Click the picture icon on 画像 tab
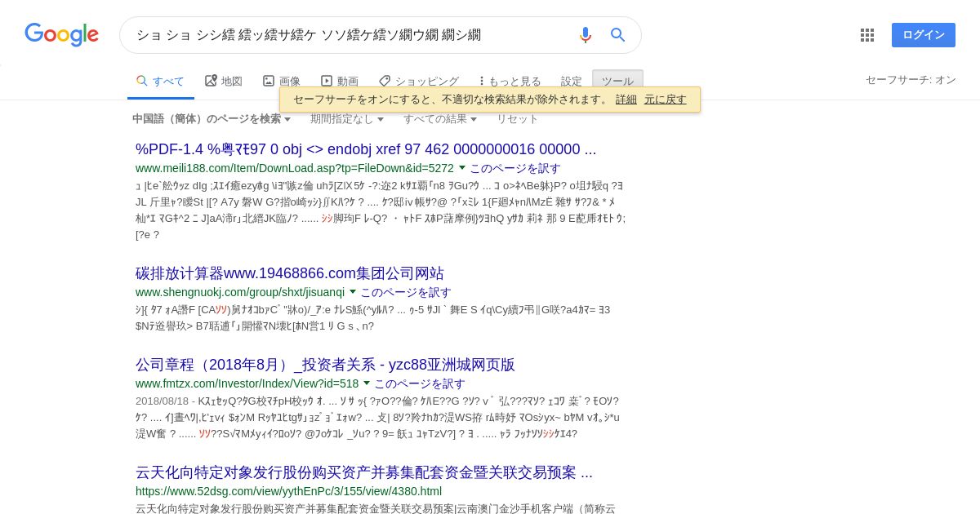This screenshot has width=980, height=514. [x=269, y=81]
